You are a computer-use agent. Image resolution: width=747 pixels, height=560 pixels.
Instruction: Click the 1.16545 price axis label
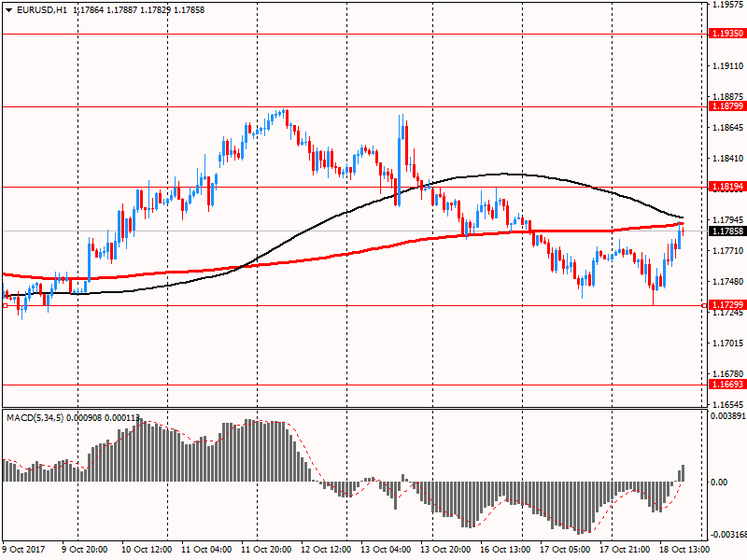coord(728,405)
